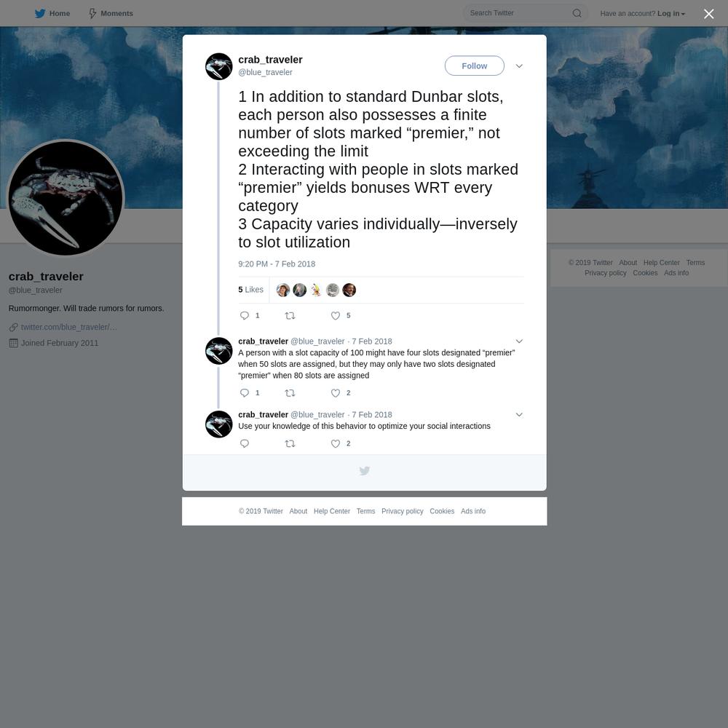Click the search magnifier icon

click(577, 13)
